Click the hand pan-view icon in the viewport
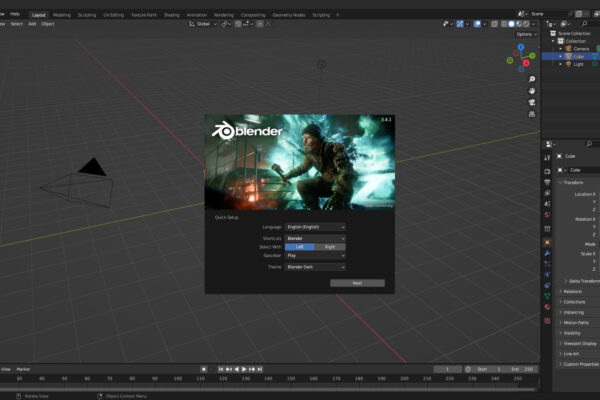The image size is (600, 400). click(x=532, y=91)
